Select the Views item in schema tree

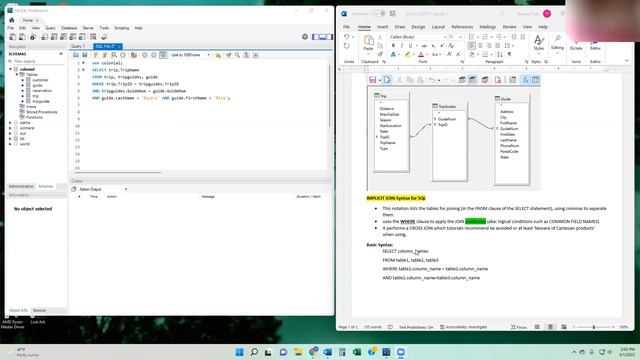click(x=31, y=107)
